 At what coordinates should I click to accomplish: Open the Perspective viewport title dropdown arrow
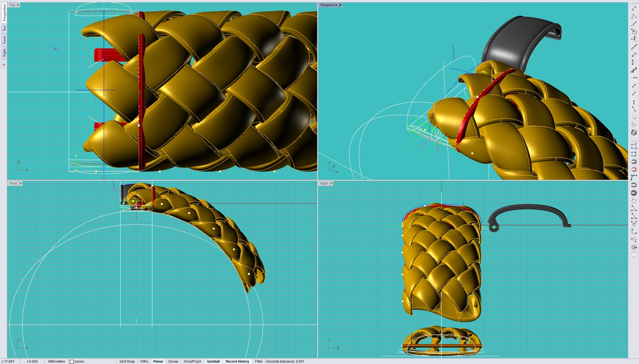(340, 5)
